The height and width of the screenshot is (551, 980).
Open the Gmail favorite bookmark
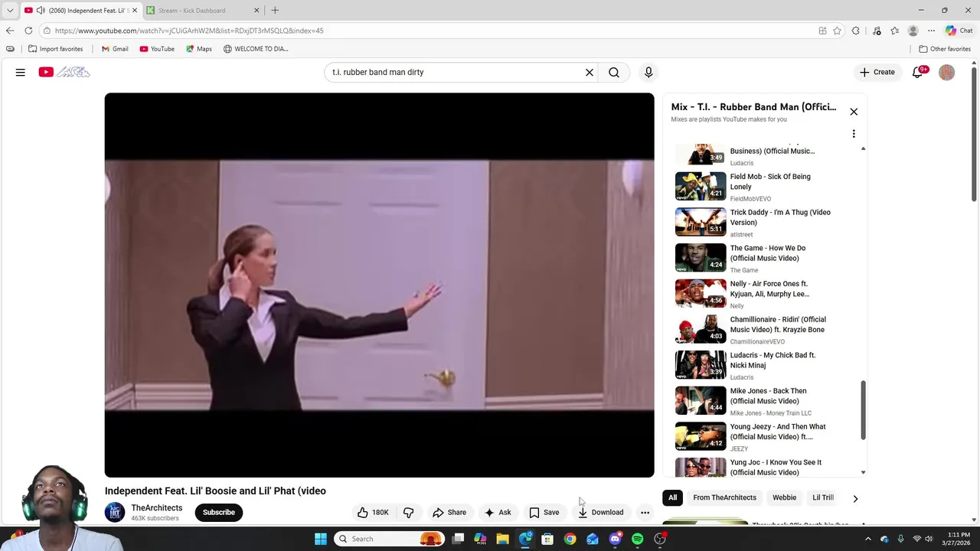(x=115, y=49)
